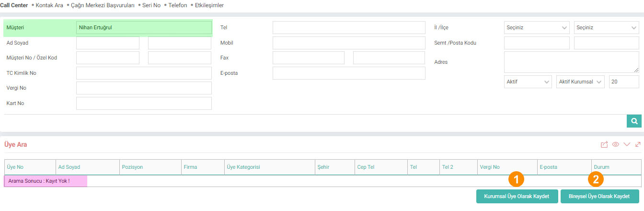Focus the Özel Kod input

tap(180, 58)
